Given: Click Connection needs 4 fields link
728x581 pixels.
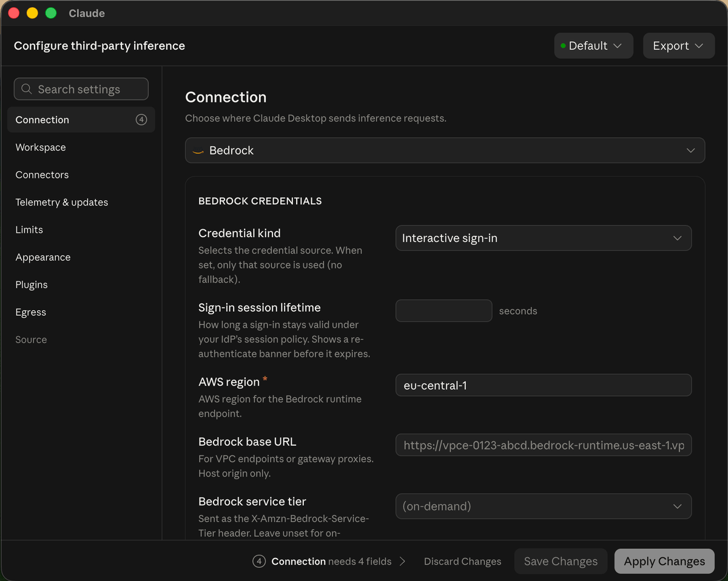Looking at the screenshot, I should coord(331,562).
